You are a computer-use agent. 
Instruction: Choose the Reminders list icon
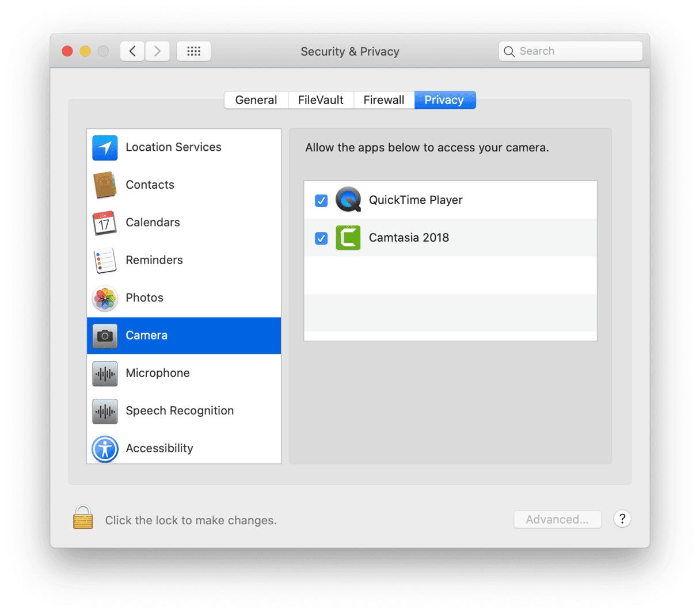coord(105,260)
